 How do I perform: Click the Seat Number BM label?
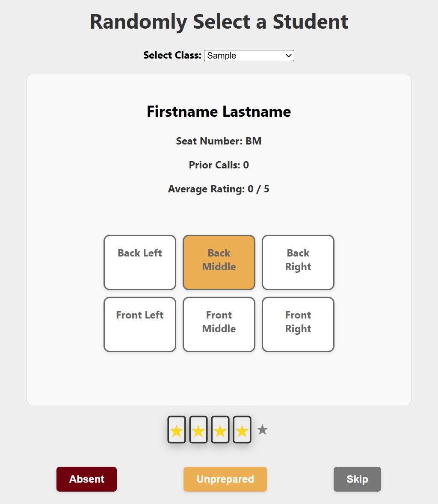(x=219, y=141)
